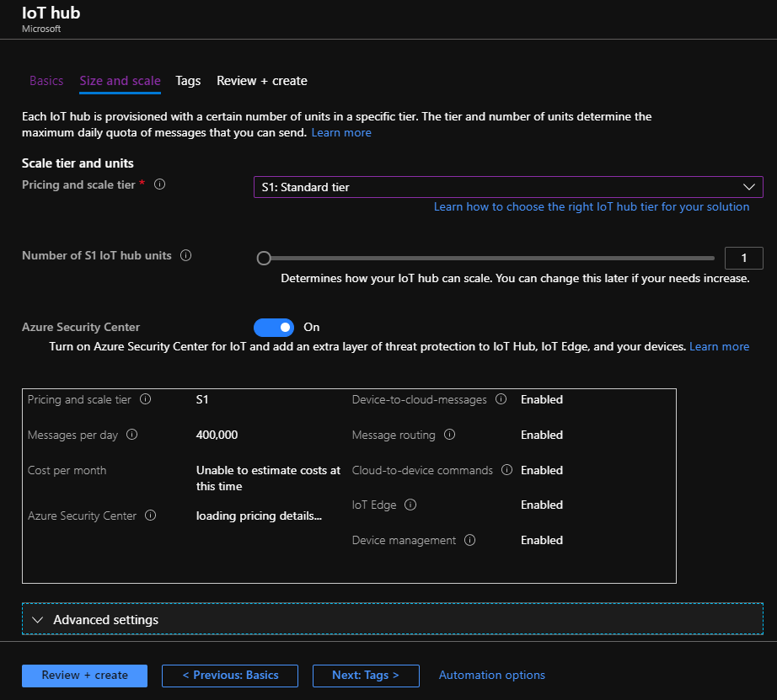
Task: Turn off Azure Security Center toggle
Action: [274, 327]
